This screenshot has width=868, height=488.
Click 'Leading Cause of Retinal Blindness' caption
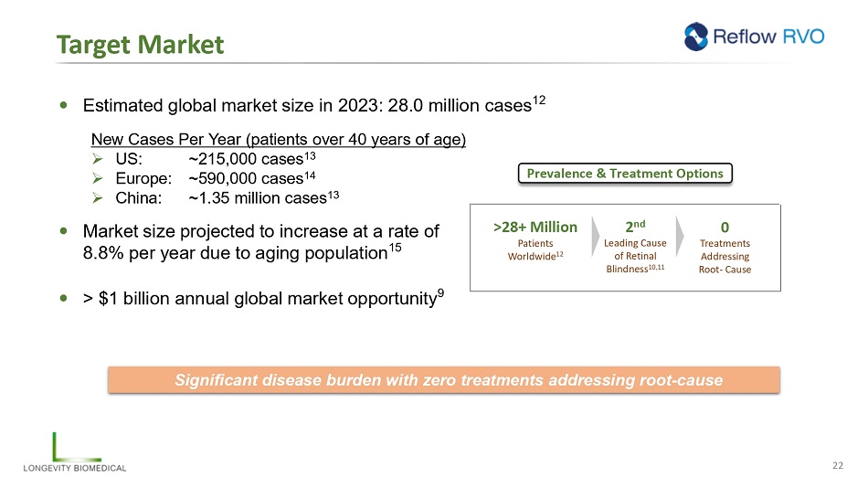tap(635, 256)
